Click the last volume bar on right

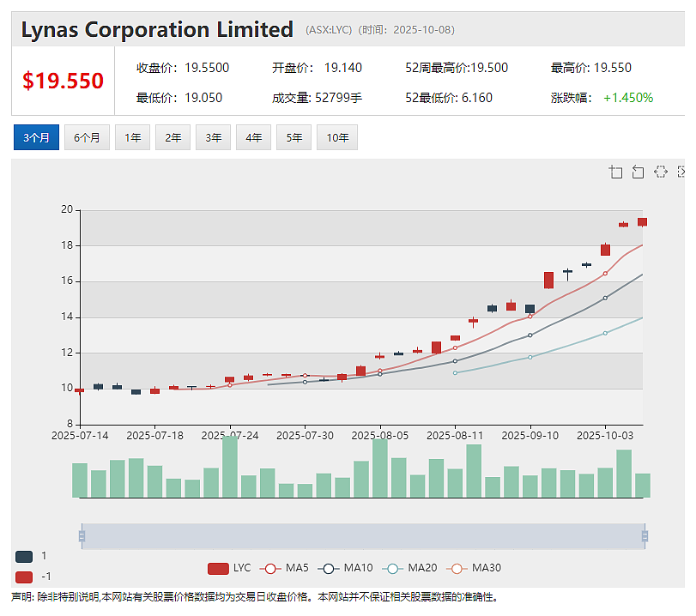[x=643, y=486]
